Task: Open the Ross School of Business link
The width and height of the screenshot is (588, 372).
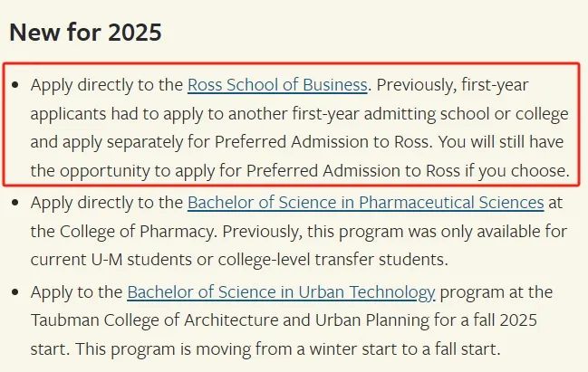Action: pos(277,85)
